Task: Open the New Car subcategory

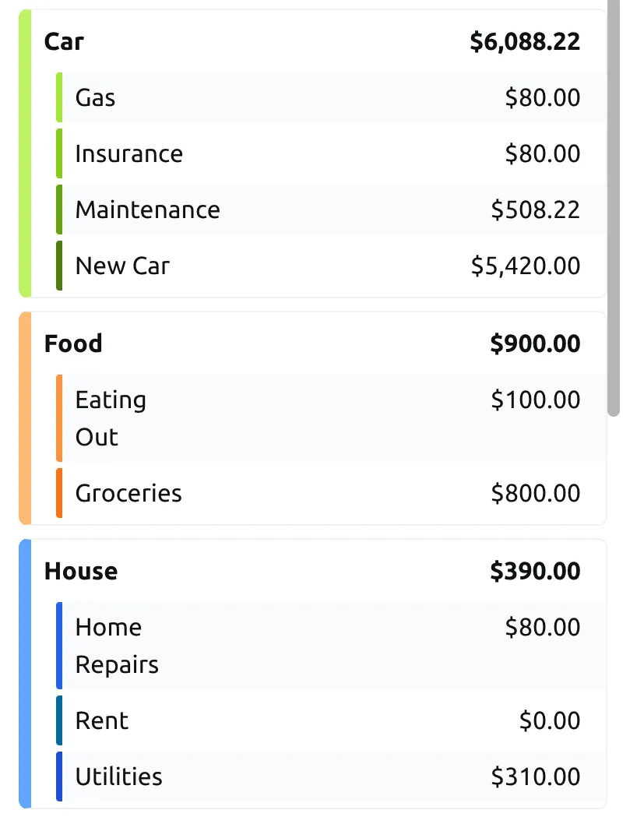Action: (x=122, y=266)
